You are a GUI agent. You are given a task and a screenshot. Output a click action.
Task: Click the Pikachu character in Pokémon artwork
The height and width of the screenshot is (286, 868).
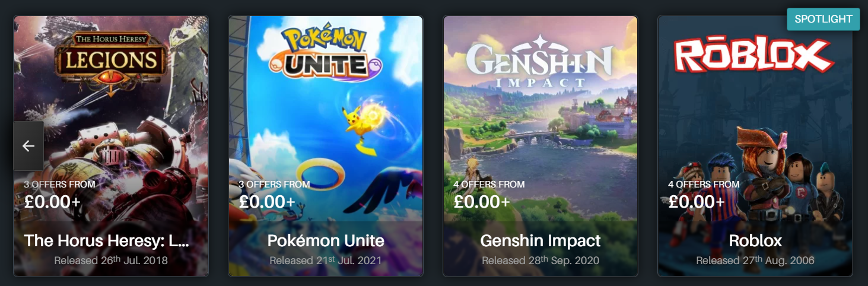[358, 126]
